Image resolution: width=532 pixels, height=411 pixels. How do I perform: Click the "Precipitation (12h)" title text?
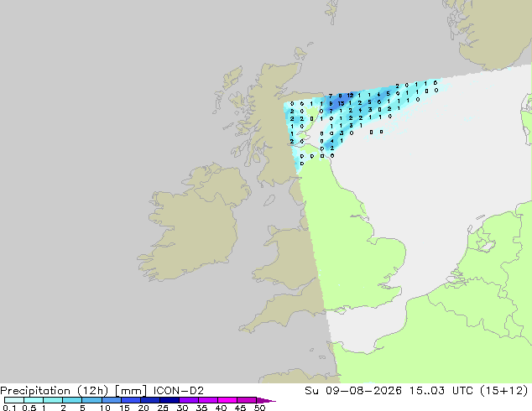tap(55, 391)
